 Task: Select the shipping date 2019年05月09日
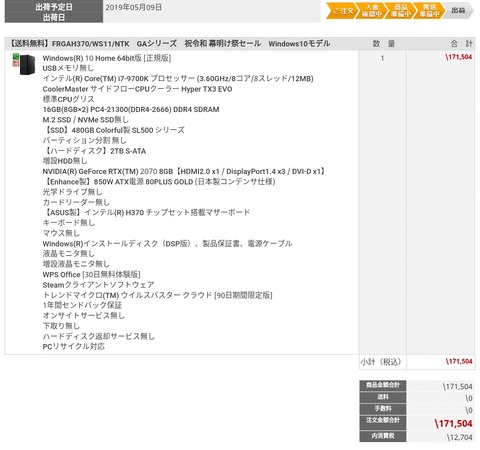(134, 7)
